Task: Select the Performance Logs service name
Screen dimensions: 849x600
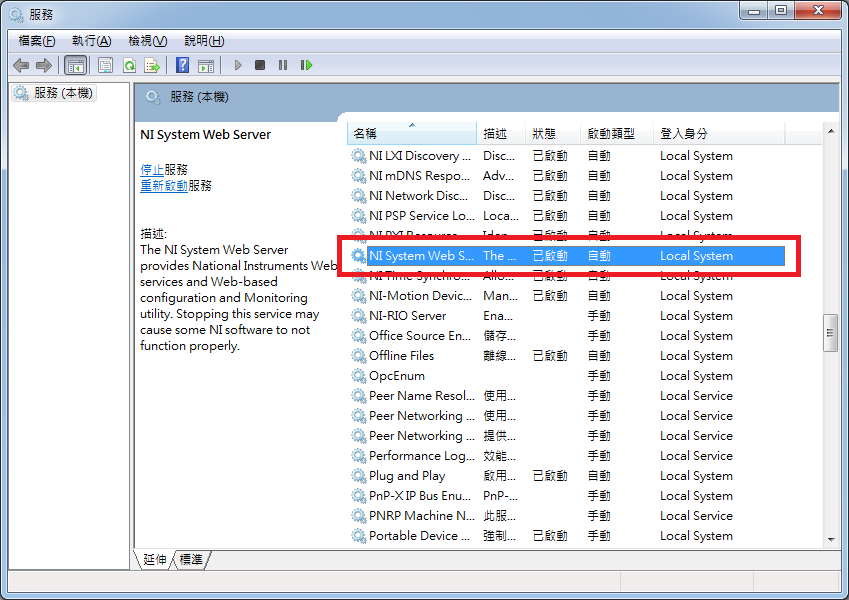Action: 422,456
